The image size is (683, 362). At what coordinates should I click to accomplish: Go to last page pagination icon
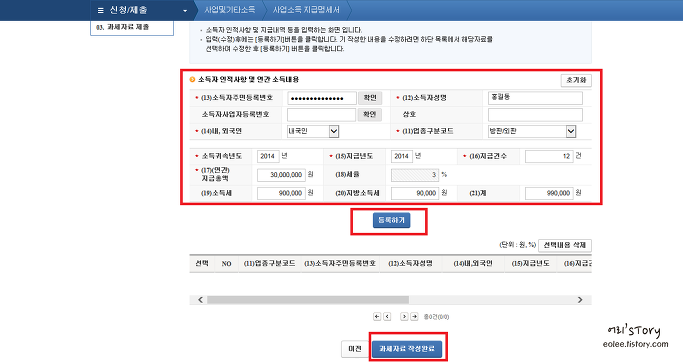(x=414, y=317)
